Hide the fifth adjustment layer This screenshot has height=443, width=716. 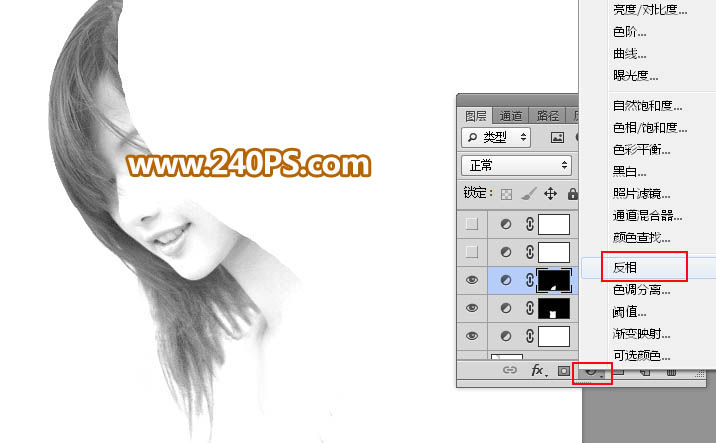pyautogui.click(x=472, y=336)
